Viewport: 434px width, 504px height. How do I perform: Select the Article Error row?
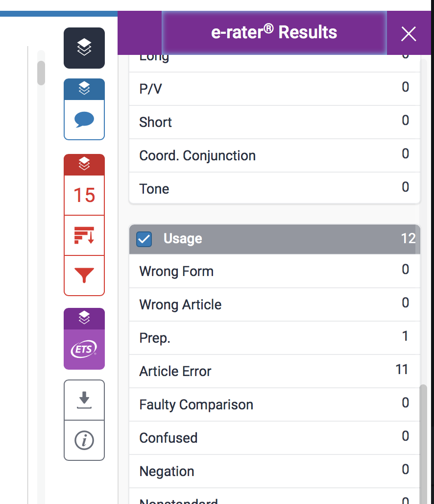(274, 371)
